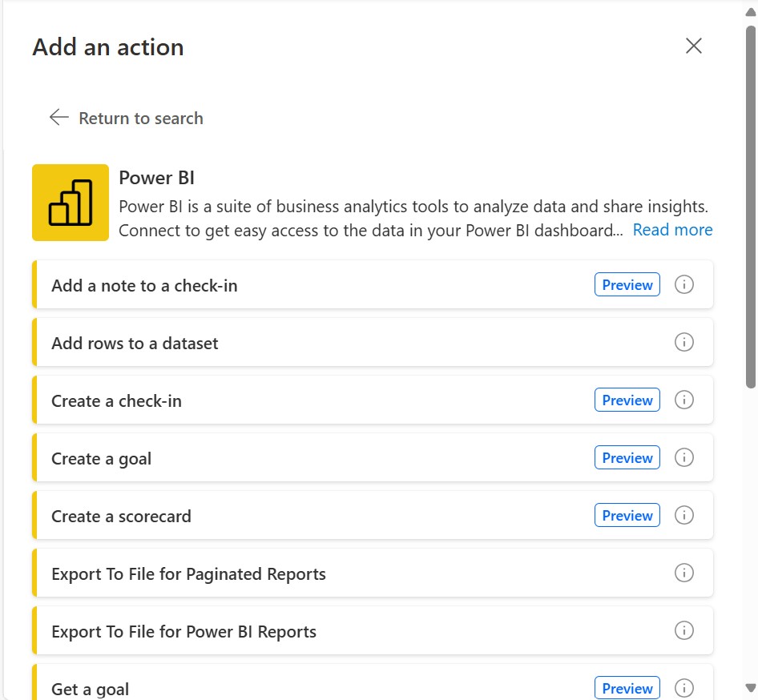
Task: Open the Read more link
Action: (672, 230)
